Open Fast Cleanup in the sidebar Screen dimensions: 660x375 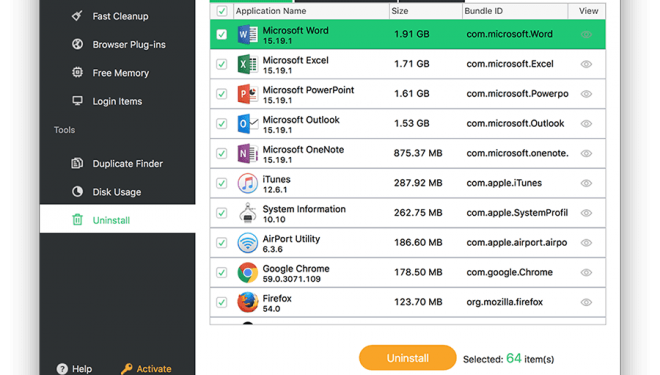pyautogui.click(x=120, y=16)
